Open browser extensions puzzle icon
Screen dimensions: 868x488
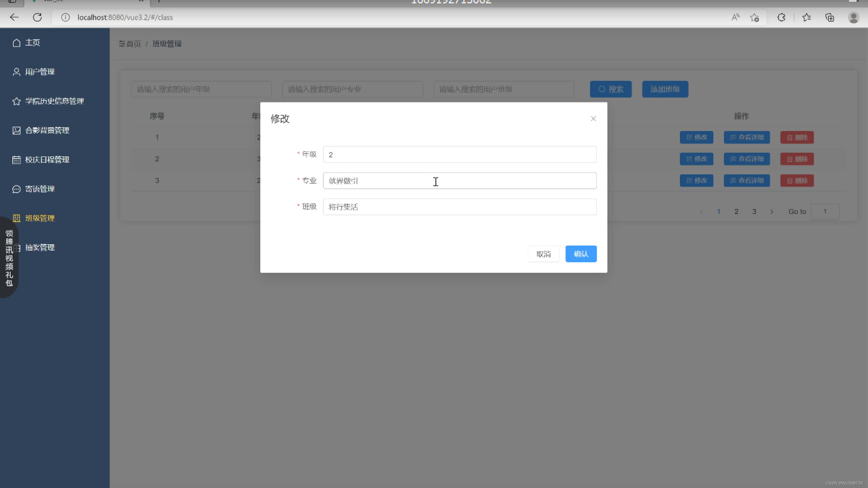coord(782,17)
